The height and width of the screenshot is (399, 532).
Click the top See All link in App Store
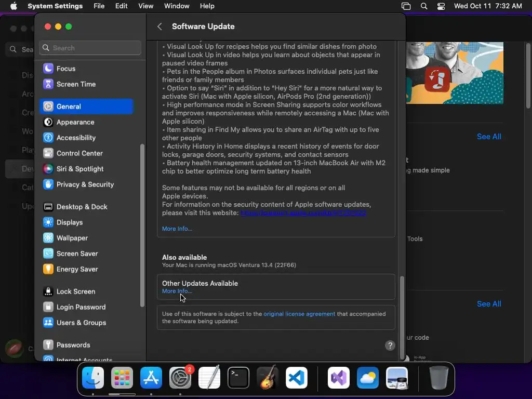[x=489, y=137]
